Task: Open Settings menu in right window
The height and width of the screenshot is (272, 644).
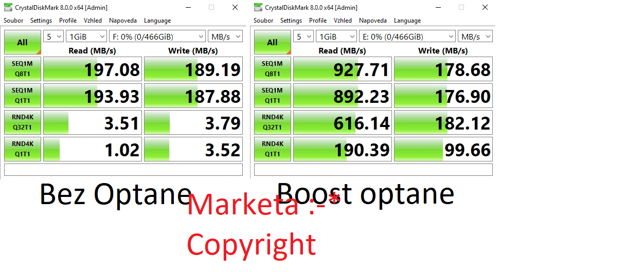Action: [291, 21]
